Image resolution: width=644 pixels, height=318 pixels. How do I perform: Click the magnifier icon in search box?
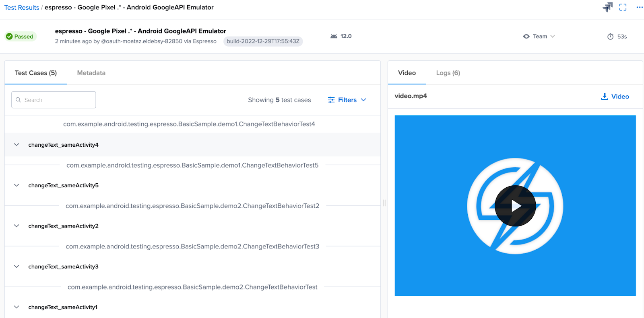coord(18,100)
